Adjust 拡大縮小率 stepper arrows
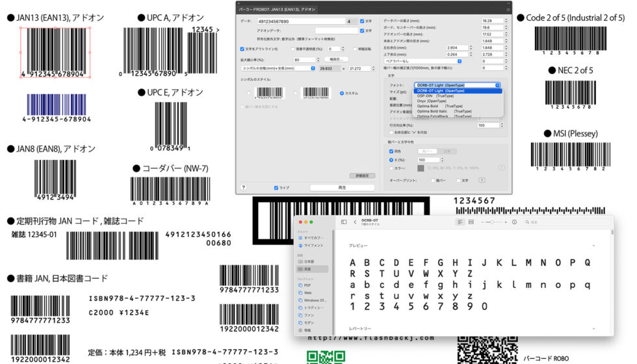Screen dimensions: 637x364 coord(318,60)
